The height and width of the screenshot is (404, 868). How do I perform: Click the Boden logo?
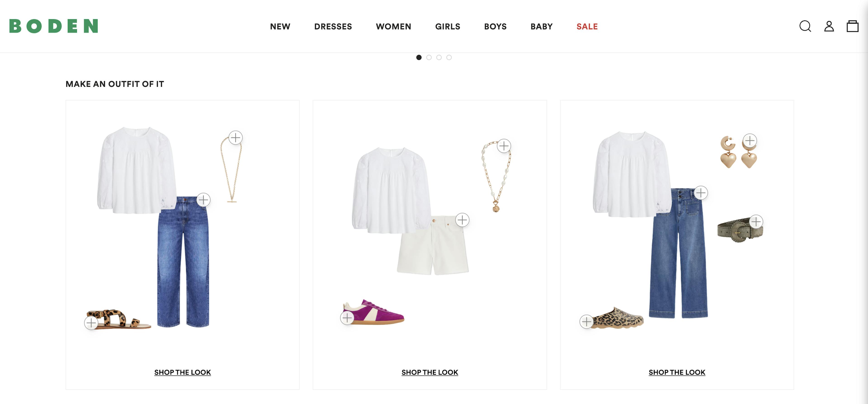(54, 26)
